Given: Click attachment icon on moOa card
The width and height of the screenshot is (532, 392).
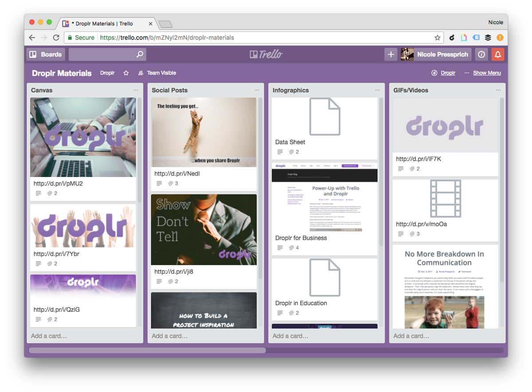Looking at the screenshot, I should click(x=412, y=234).
